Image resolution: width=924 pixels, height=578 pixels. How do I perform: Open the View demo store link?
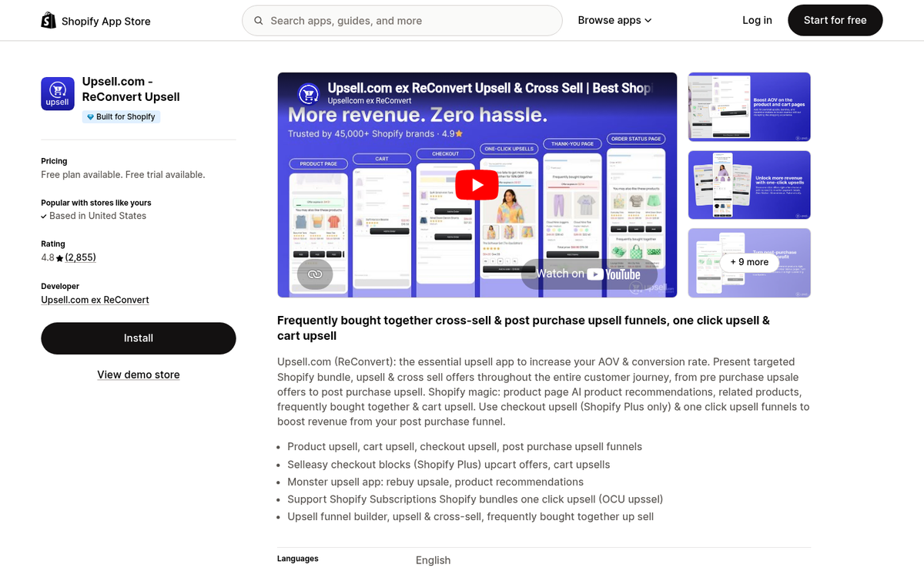[x=138, y=374]
